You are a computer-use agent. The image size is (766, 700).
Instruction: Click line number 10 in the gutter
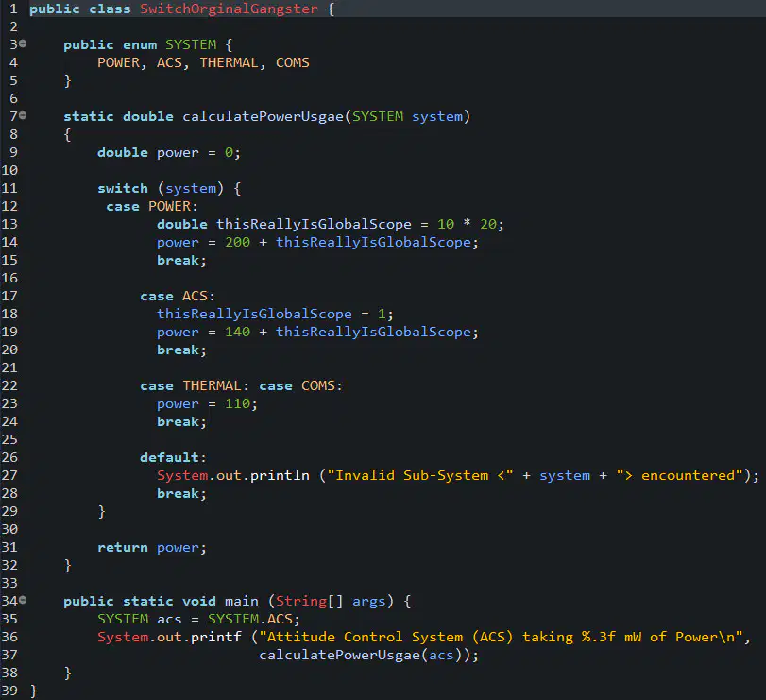click(9, 170)
